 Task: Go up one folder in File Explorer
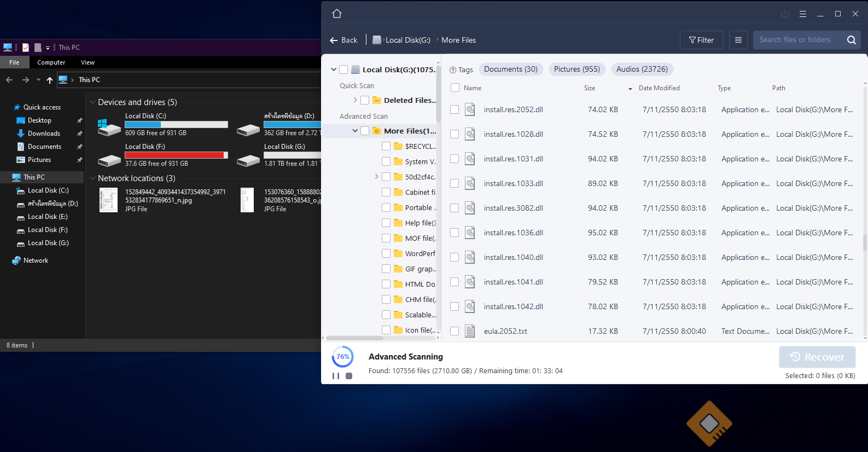[50, 80]
